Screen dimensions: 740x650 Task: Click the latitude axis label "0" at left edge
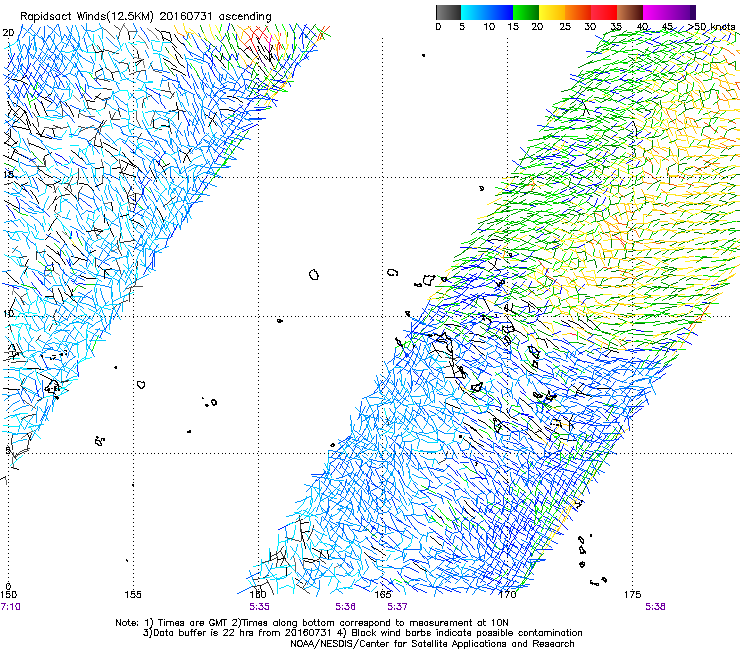[x=8, y=587]
